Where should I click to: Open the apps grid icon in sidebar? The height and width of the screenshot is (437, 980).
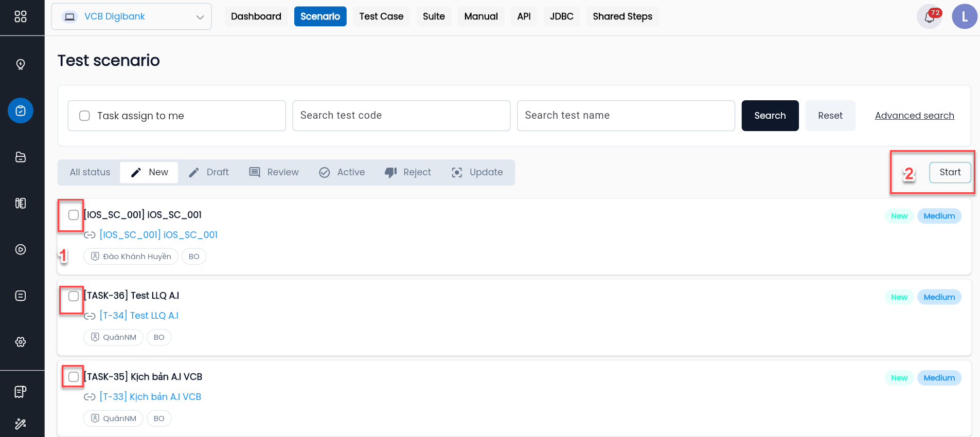tap(21, 17)
